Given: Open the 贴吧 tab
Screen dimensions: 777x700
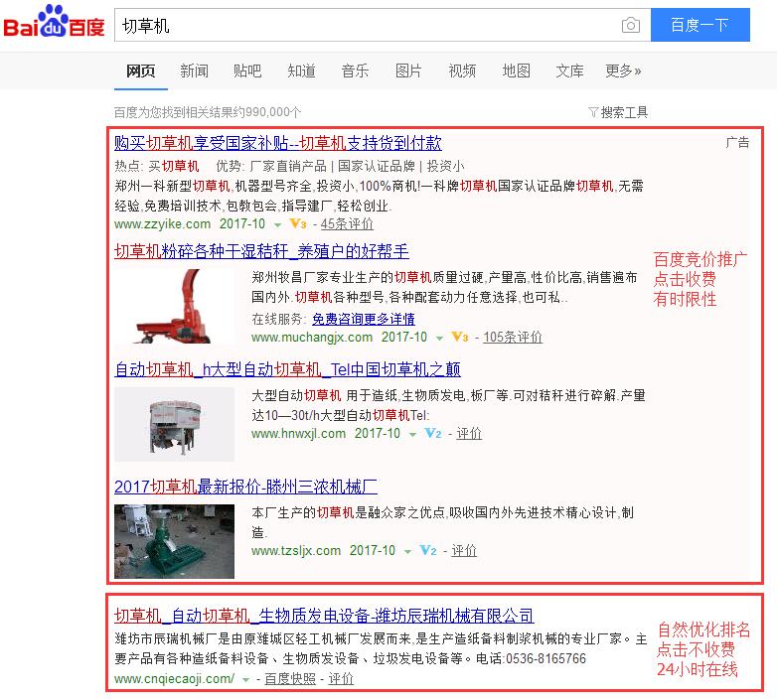Looking at the screenshot, I should [247, 70].
